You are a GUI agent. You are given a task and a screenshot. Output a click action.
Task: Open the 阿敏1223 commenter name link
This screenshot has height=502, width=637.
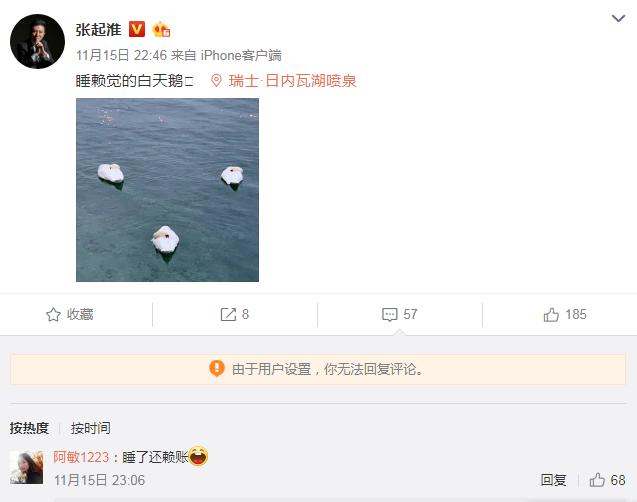pyautogui.click(x=81, y=457)
